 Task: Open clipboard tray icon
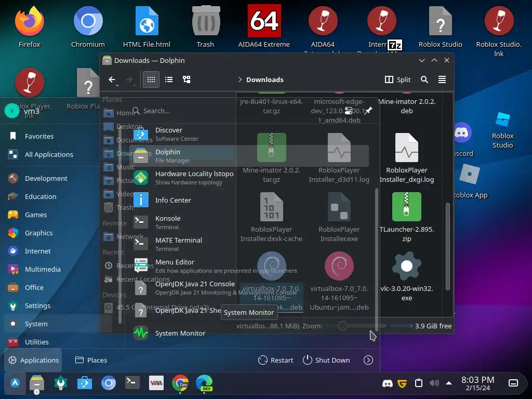coord(419,383)
